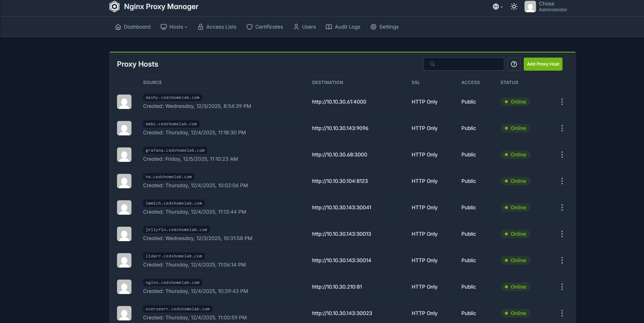Click the STATUS column header
The height and width of the screenshot is (323, 644).
pyautogui.click(x=509, y=83)
